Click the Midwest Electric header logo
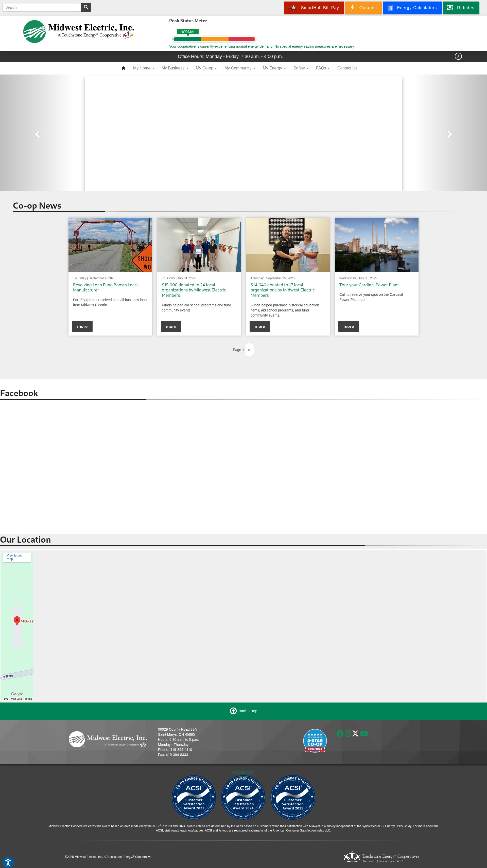 (79, 31)
